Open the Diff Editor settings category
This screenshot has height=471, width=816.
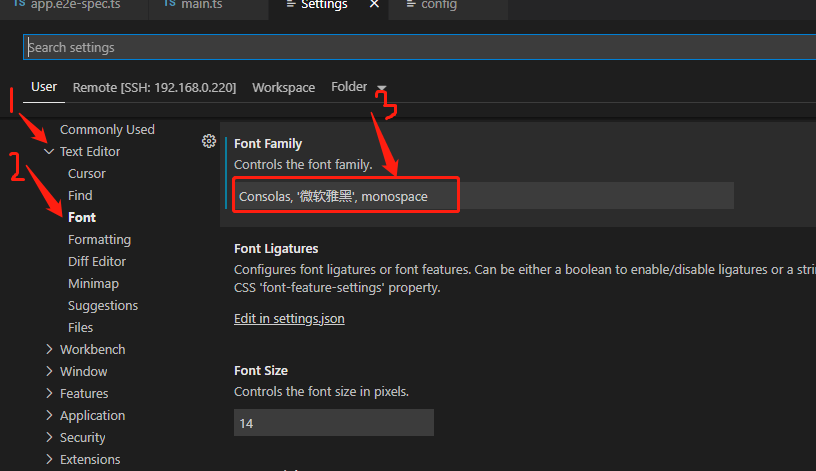coord(97,261)
